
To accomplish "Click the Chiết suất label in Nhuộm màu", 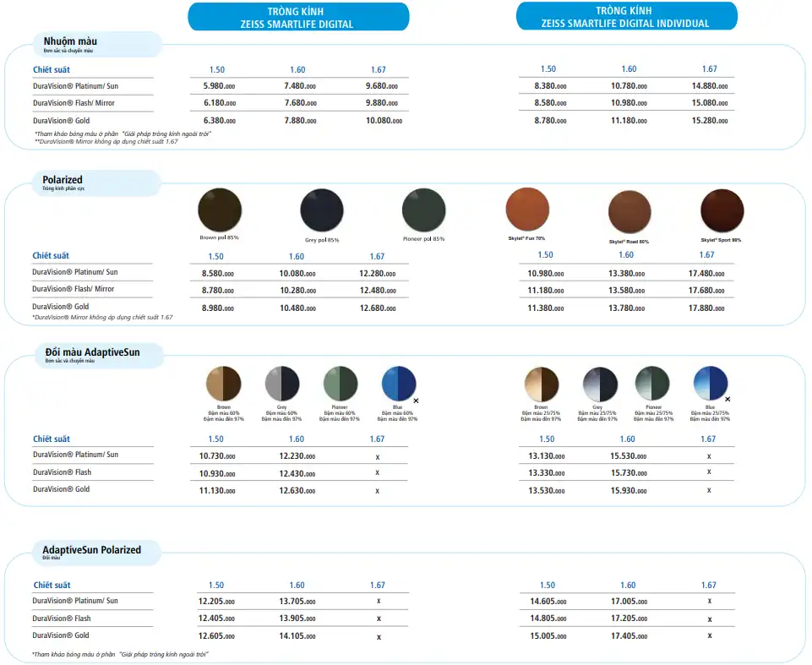I will (x=52, y=70).
